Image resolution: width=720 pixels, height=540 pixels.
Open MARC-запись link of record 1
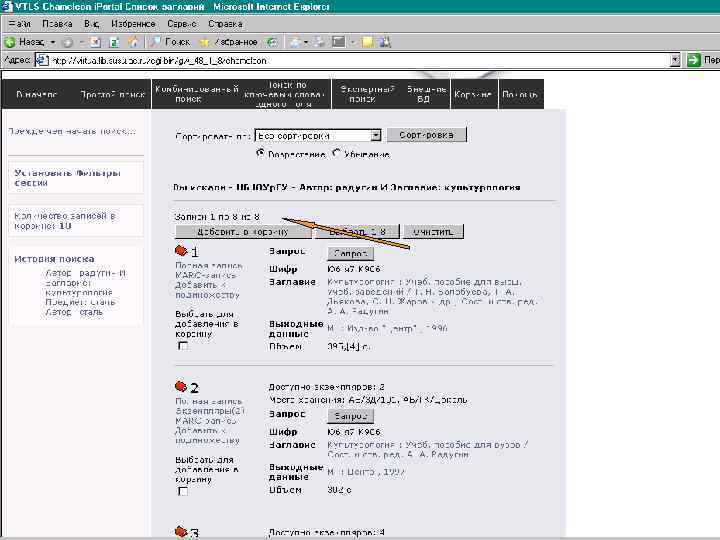tap(206, 276)
